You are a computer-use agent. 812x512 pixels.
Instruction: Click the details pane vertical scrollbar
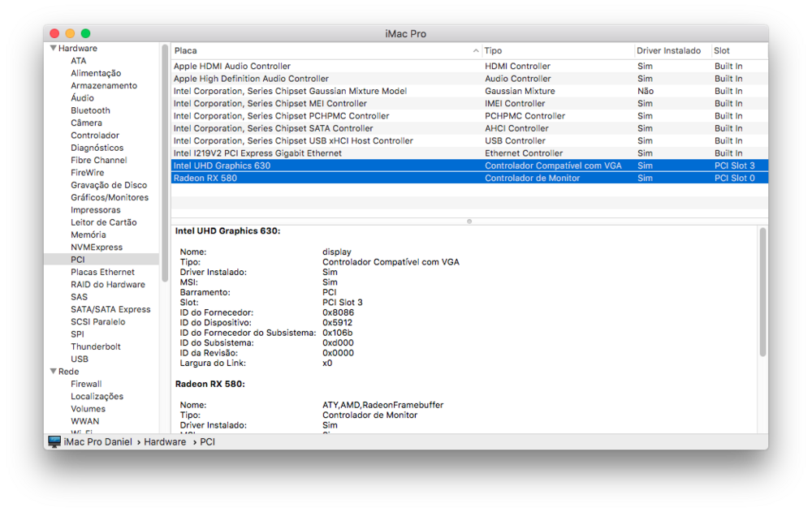(762, 292)
